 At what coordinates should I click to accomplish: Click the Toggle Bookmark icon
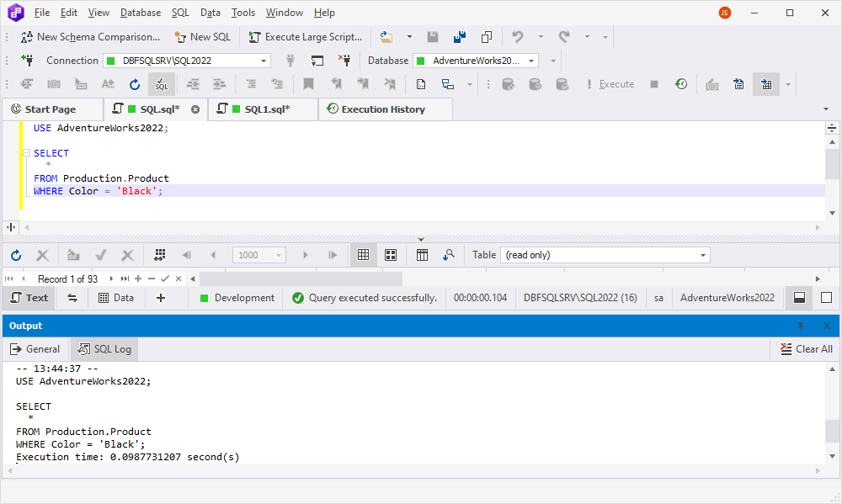[x=308, y=84]
